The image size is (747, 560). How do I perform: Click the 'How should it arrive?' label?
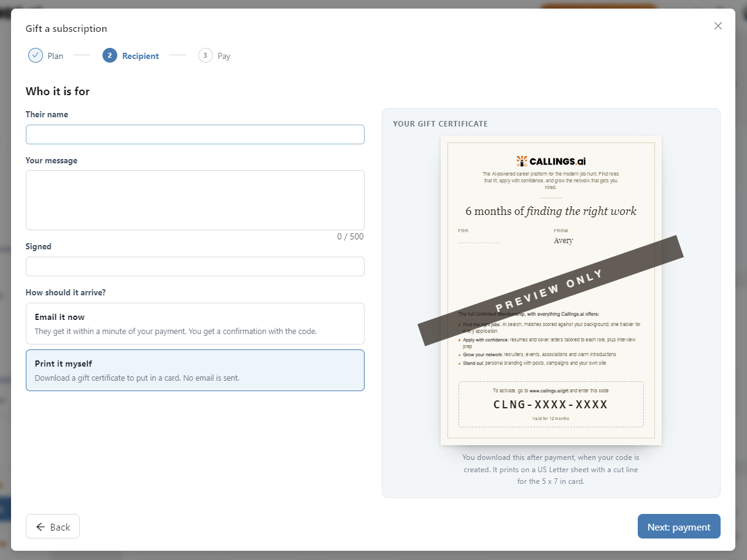click(x=66, y=292)
